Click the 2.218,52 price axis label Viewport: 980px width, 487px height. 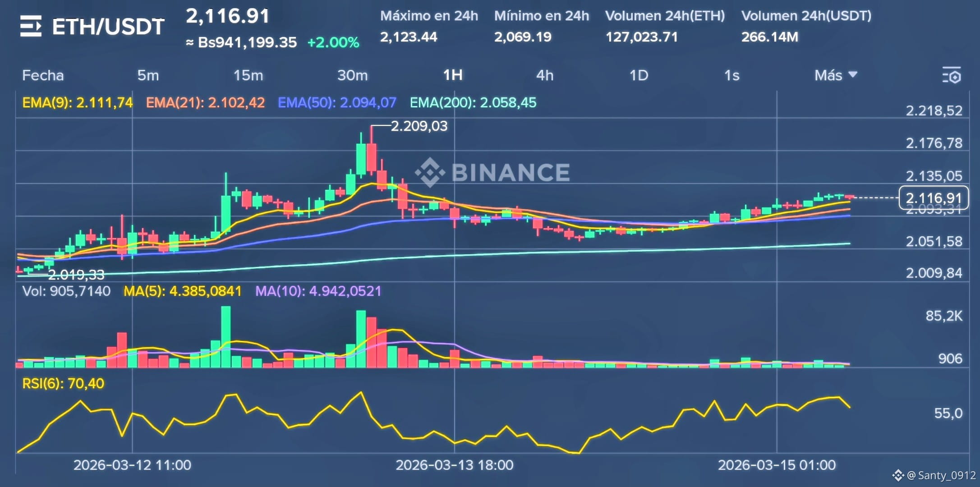point(934,111)
